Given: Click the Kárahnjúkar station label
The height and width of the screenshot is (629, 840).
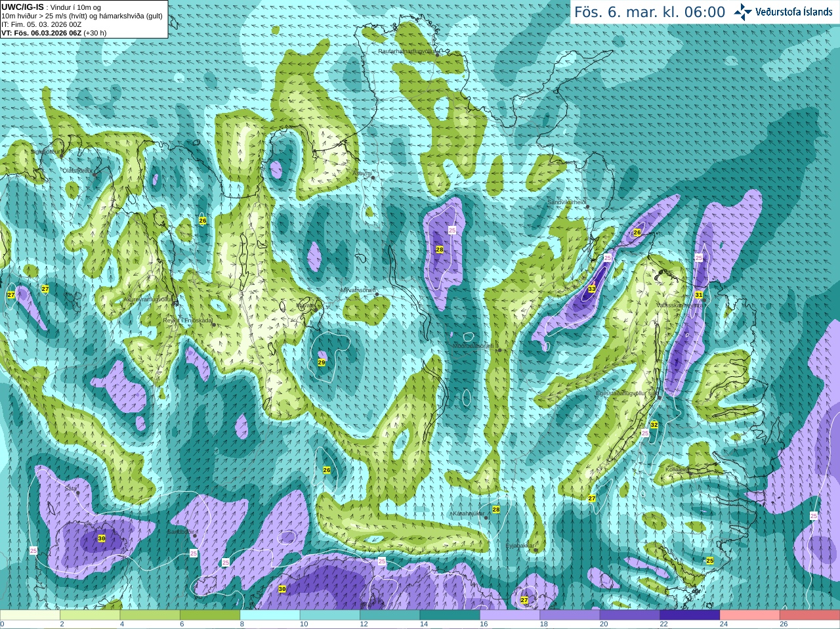Looking at the screenshot, I should pos(469,513).
